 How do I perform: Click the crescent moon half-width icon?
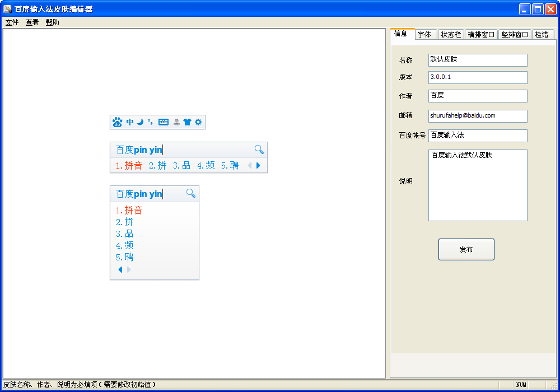(x=140, y=122)
